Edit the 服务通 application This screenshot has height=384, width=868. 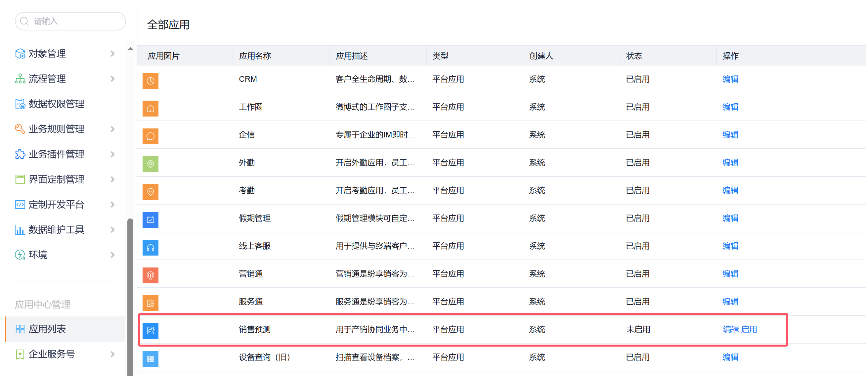730,302
